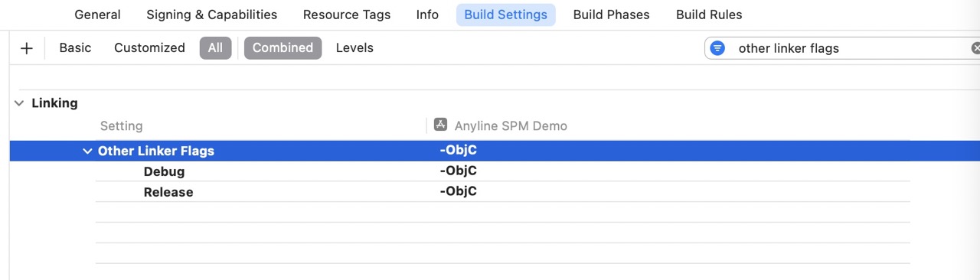
Task: Open the Build Rules tab
Action: point(709,15)
